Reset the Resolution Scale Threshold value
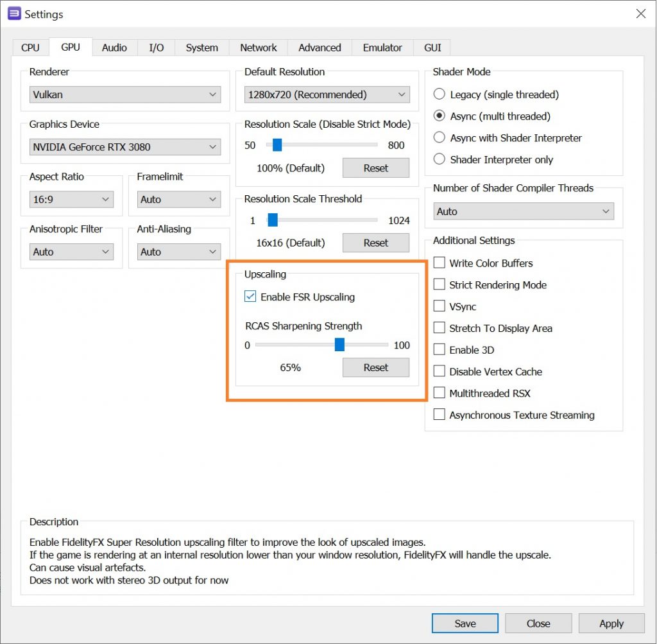This screenshot has width=657, height=644. click(376, 242)
